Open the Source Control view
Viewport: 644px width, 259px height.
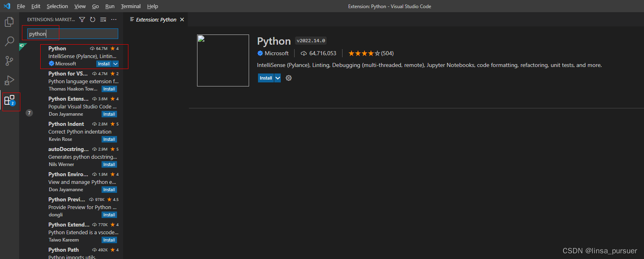[9, 61]
